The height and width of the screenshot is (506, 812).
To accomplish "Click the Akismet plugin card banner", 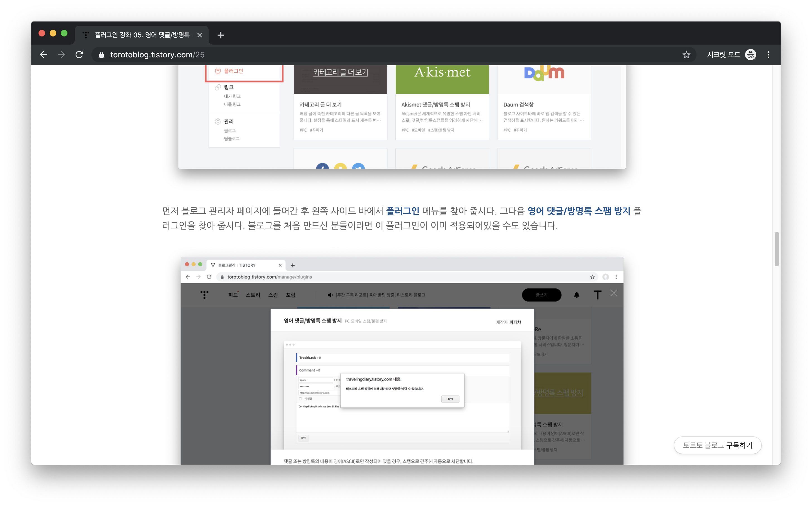I will (x=442, y=79).
